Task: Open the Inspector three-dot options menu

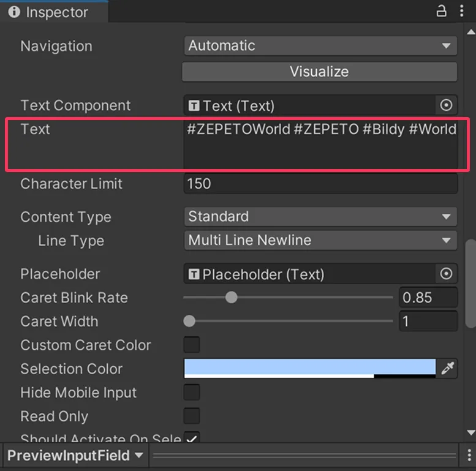Action: tap(462, 11)
